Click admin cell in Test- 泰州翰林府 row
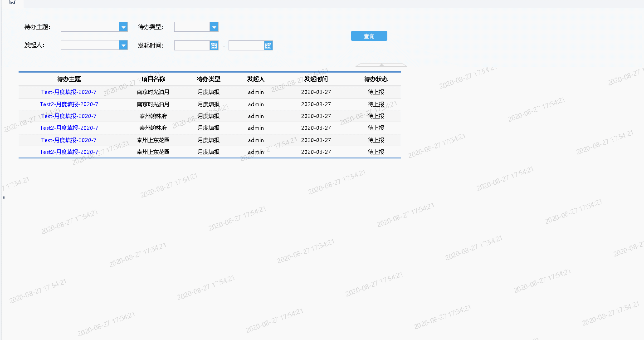This screenshot has height=340, width=644. tap(256, 116)
